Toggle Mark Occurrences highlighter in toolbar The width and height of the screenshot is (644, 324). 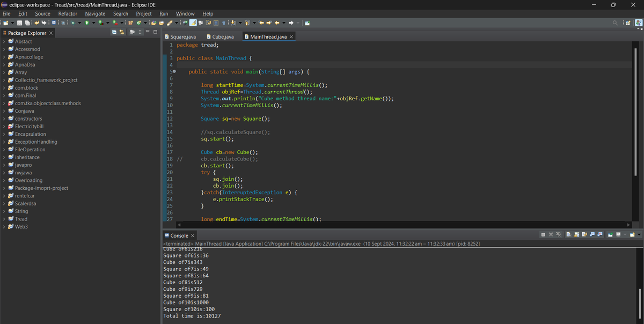(193, 23)
